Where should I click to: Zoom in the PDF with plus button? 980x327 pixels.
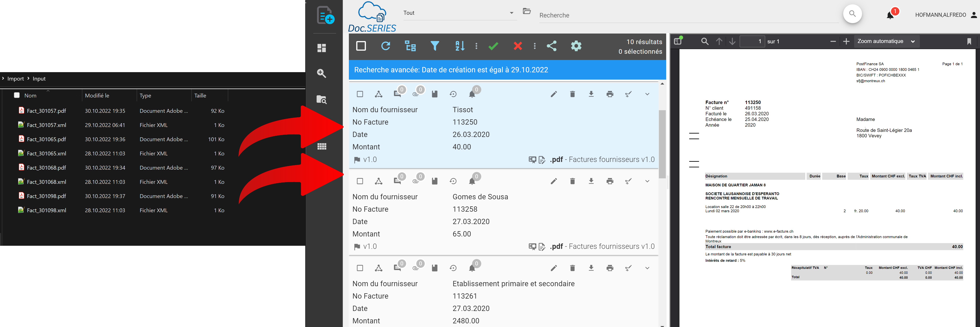point(847,42)
